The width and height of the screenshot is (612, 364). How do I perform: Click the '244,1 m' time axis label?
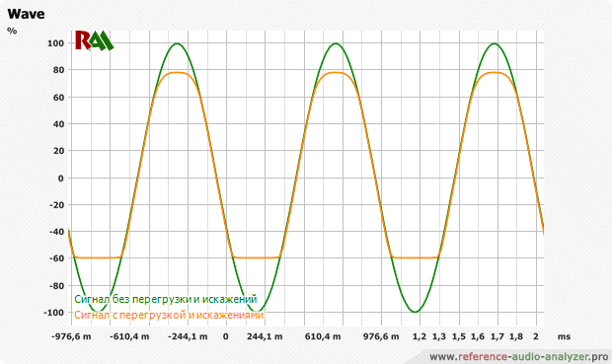(265, 336)
